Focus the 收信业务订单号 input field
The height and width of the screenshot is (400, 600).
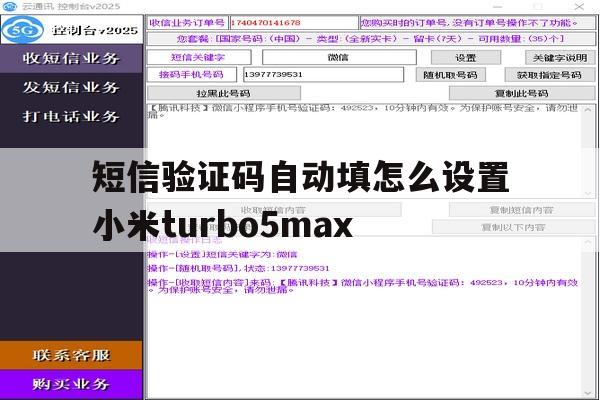pyautogui.click(x=294, y=23)
